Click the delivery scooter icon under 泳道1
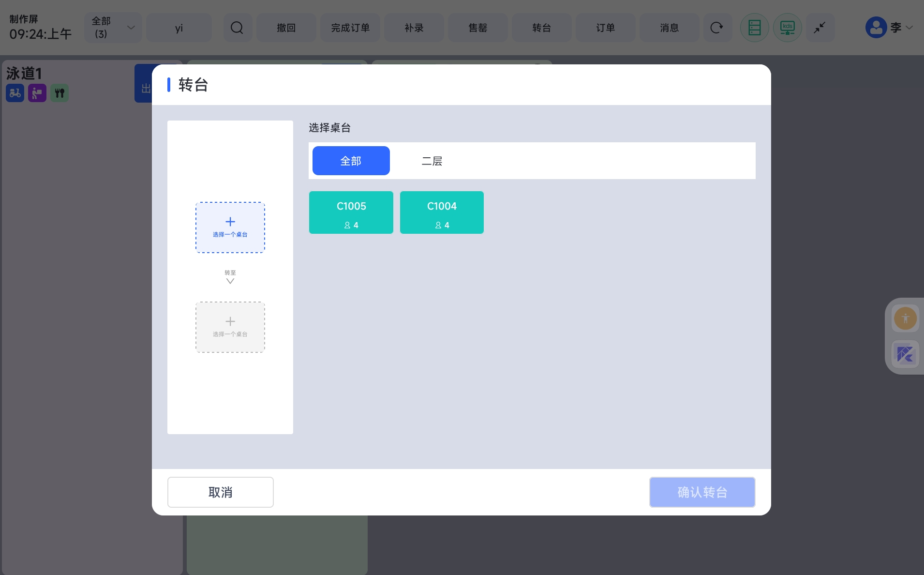924x575 pixels. click(x=15, y=93)
